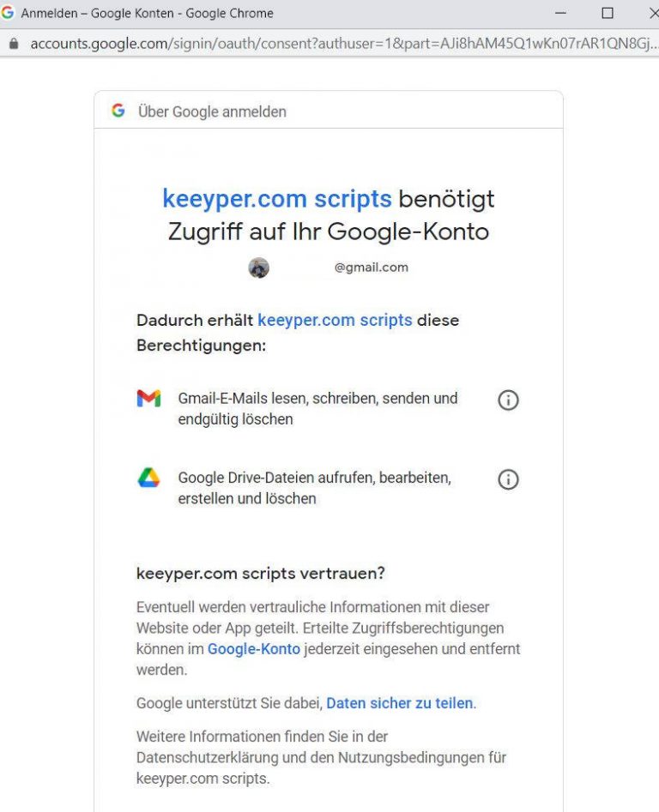This screenshot has width=659, height=812.
Task: Open the Google-Konto link
Action: click(254, 649)
